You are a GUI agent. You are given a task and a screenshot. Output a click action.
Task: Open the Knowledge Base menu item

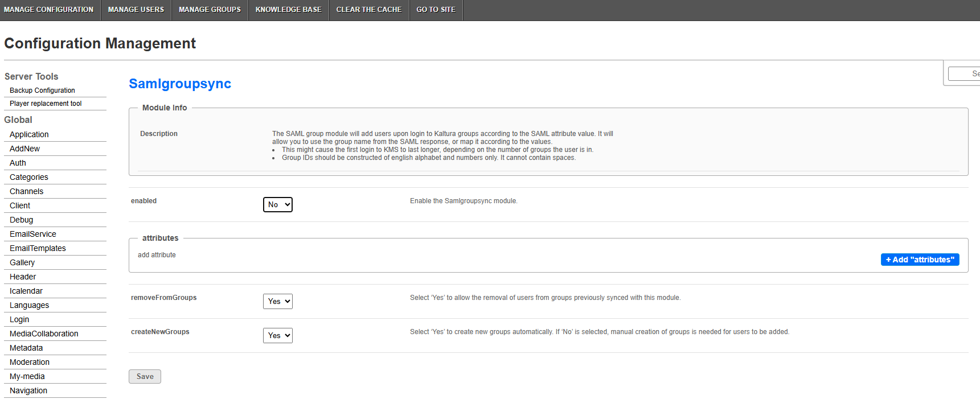[289, 10]
